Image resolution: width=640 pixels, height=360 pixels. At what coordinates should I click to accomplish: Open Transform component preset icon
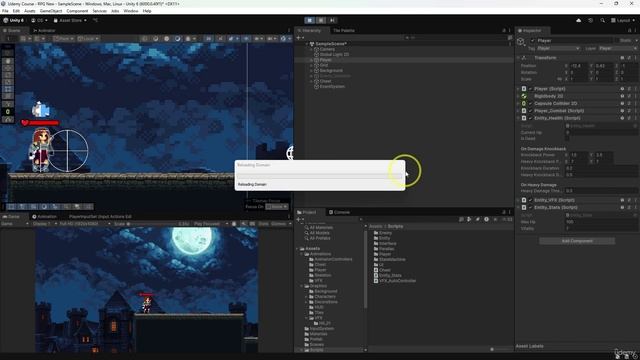coord(629,58)
